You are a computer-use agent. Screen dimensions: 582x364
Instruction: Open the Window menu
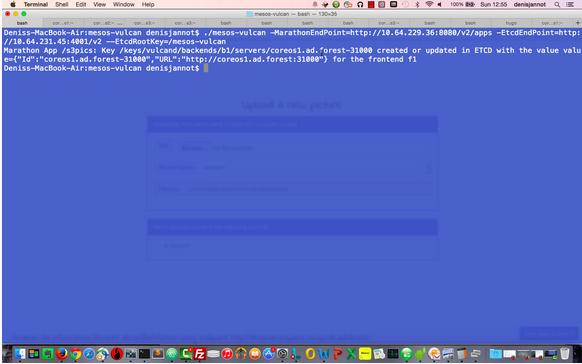point(124,4)
